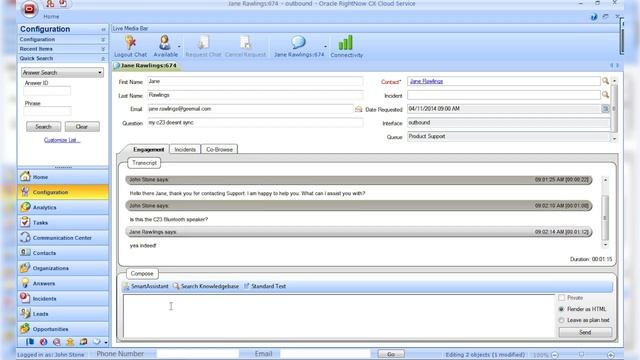Click the Cancel Request icon

pos(245,42)
